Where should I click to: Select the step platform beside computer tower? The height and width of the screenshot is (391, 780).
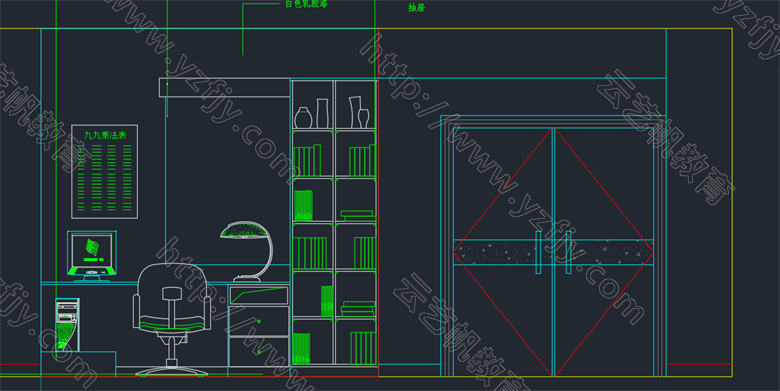[x=79, y=364]
